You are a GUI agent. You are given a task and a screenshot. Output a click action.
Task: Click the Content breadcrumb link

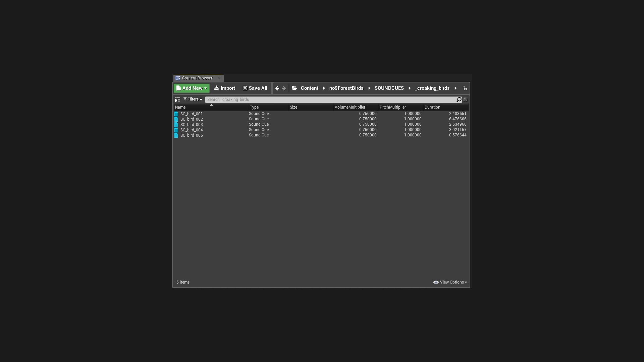pos(309,88)
